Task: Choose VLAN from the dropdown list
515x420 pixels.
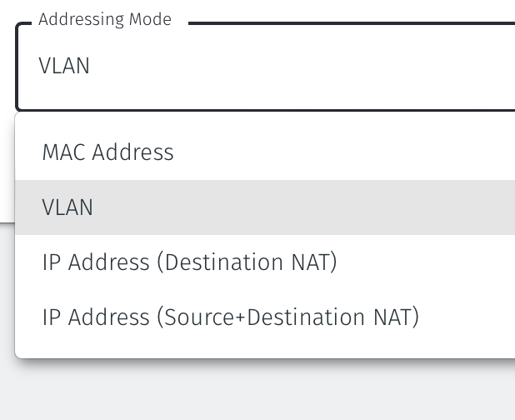Action: tap(67, 207)
